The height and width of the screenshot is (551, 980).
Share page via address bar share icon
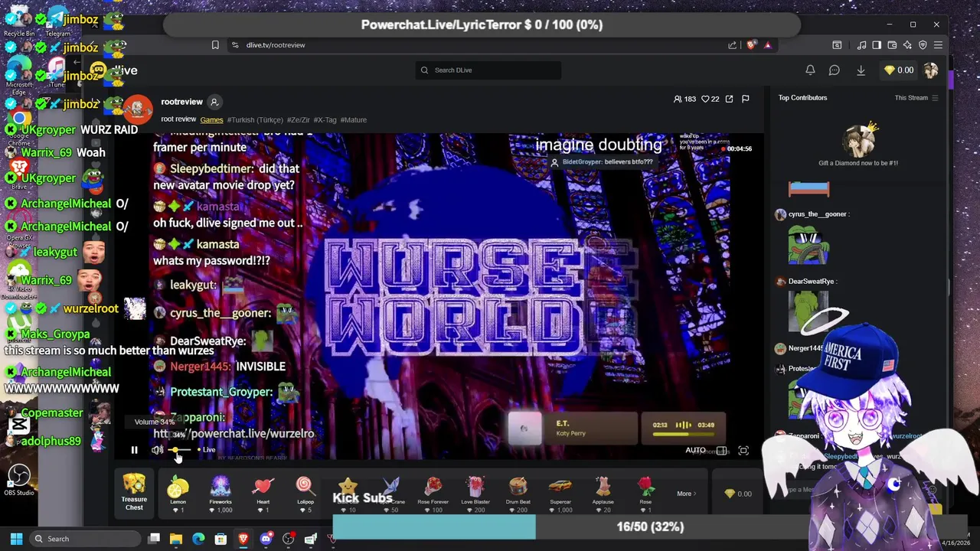(x=733, y=45)
